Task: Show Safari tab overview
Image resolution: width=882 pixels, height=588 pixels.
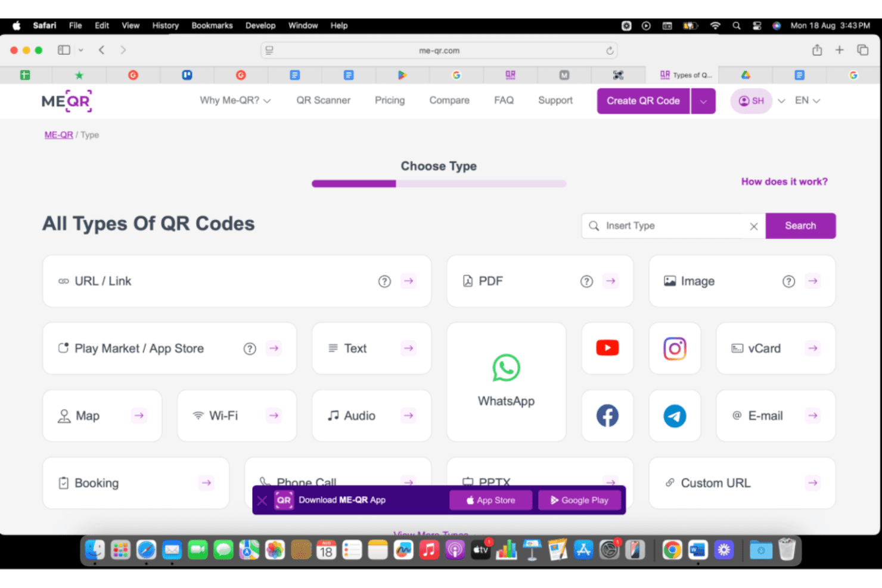Action: (862, 50)
